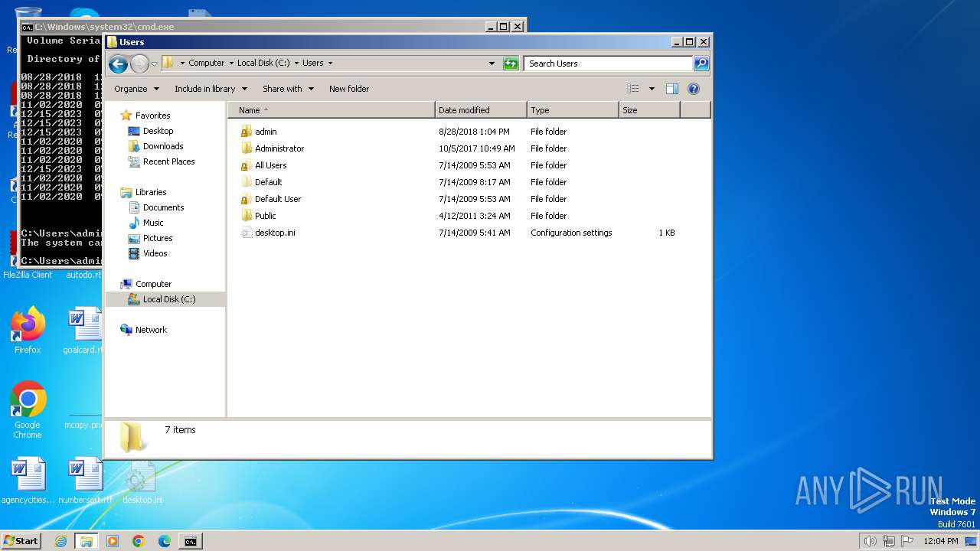Screen dimensions: 980x551
Task: Click the refresh button next to address bar
Action: (x=511, y=64)
